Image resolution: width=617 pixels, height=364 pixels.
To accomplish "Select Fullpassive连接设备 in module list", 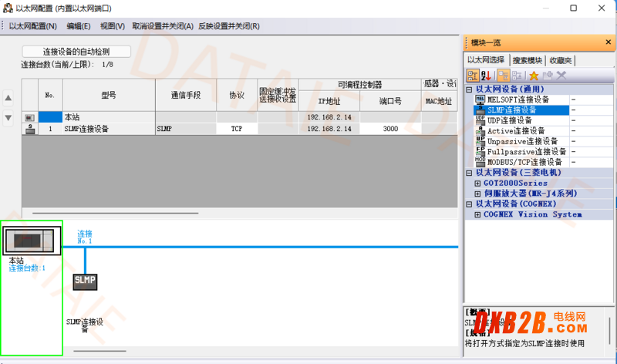I will pos(527,152).
